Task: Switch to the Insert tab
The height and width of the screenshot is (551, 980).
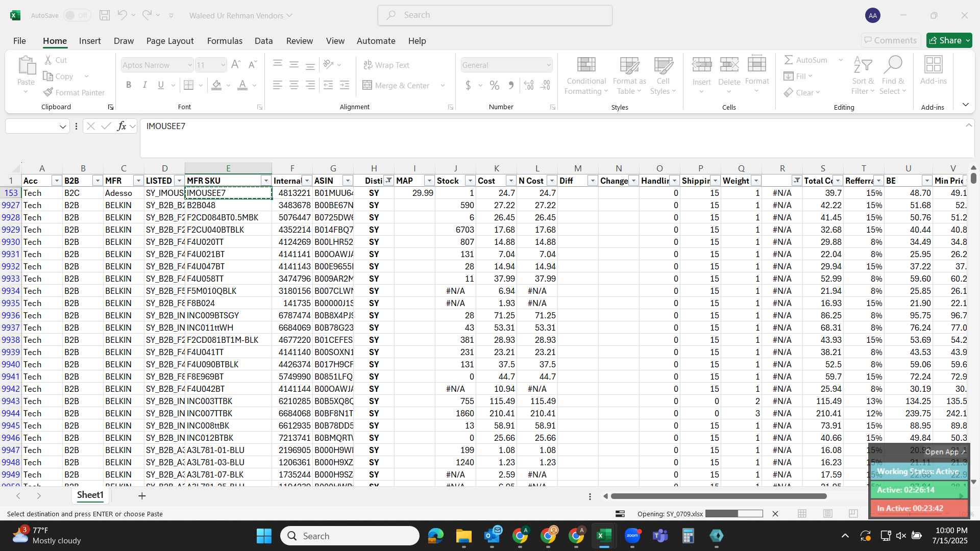Action: (90, 40)
